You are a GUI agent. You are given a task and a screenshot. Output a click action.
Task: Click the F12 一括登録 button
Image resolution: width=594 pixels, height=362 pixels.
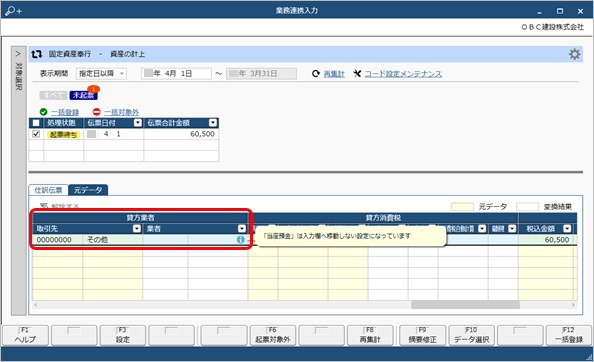coord(569,335)
